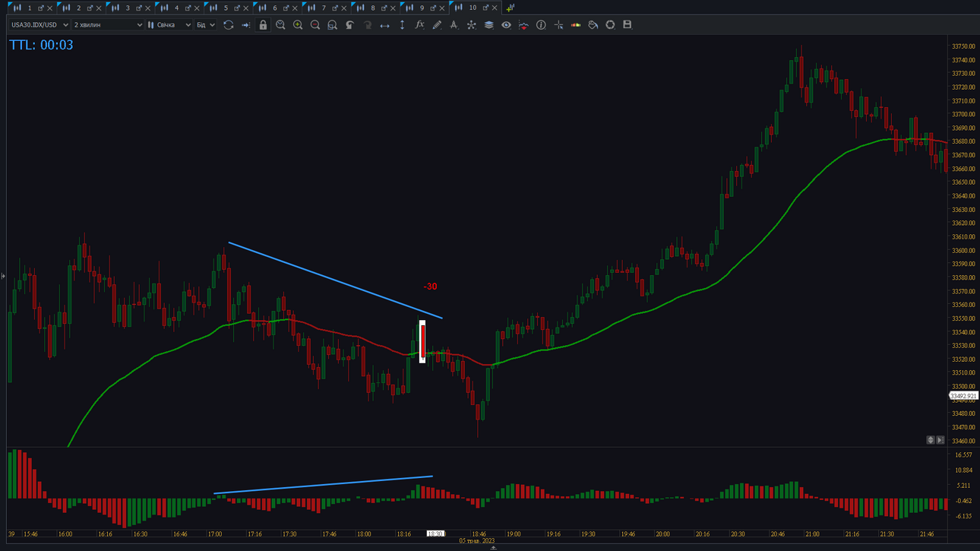The image size is (980, 551).
Task: Add a new chart tab
Action: pyautogui.click(x=510, y=8)
